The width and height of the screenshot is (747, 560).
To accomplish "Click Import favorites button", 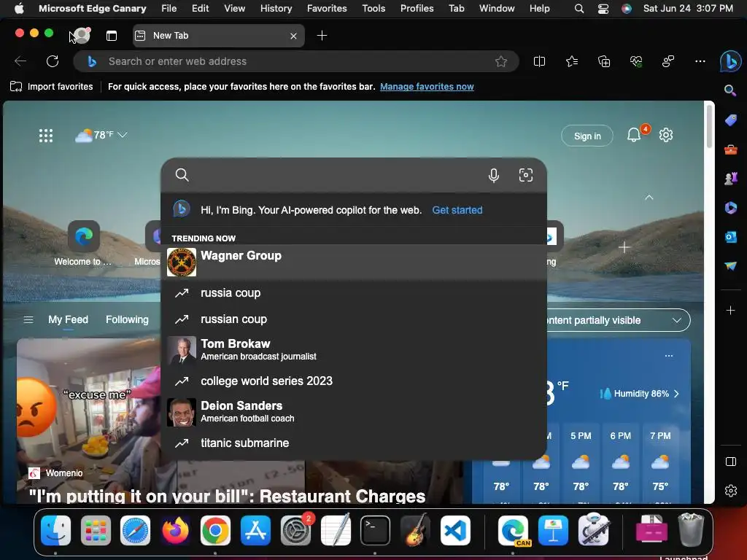I will tap(52, 87).
